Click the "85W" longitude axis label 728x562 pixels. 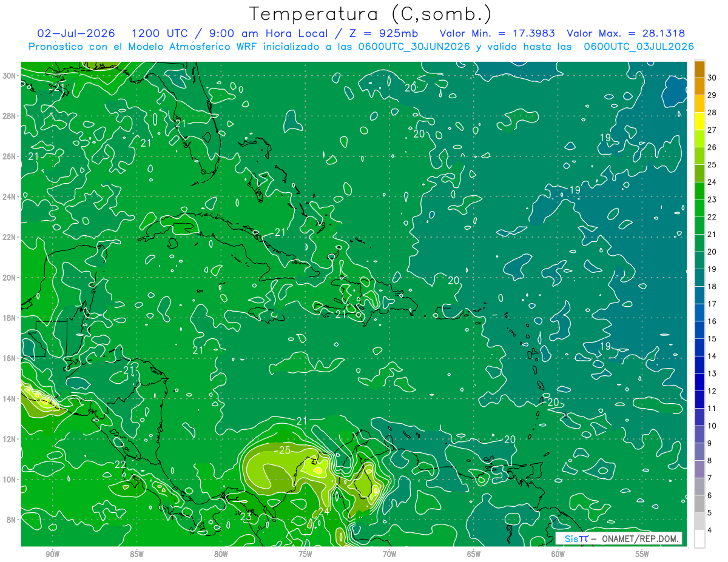point(136,554)
